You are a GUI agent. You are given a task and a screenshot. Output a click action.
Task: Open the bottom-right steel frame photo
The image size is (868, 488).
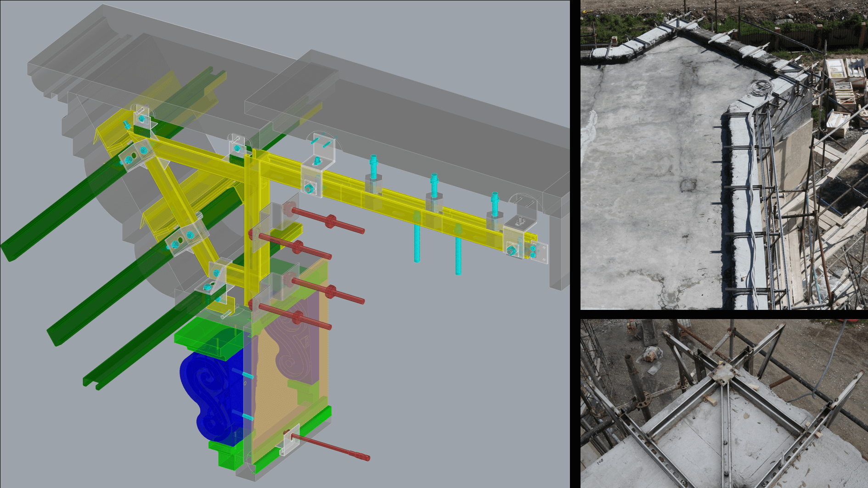point(724,403)
